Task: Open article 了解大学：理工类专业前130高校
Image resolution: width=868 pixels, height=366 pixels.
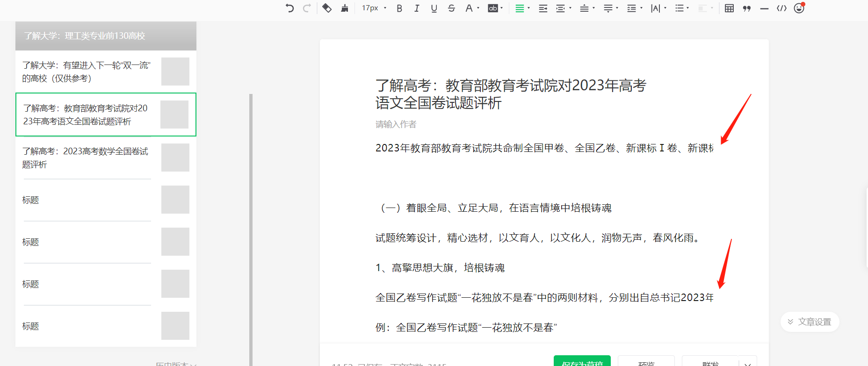Action: coord(106,36)
